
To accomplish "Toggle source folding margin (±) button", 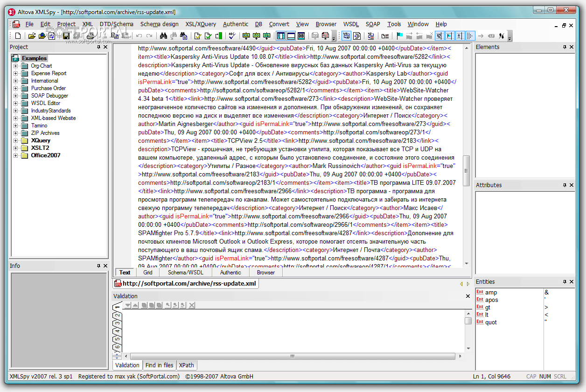I will pos(460,36).
